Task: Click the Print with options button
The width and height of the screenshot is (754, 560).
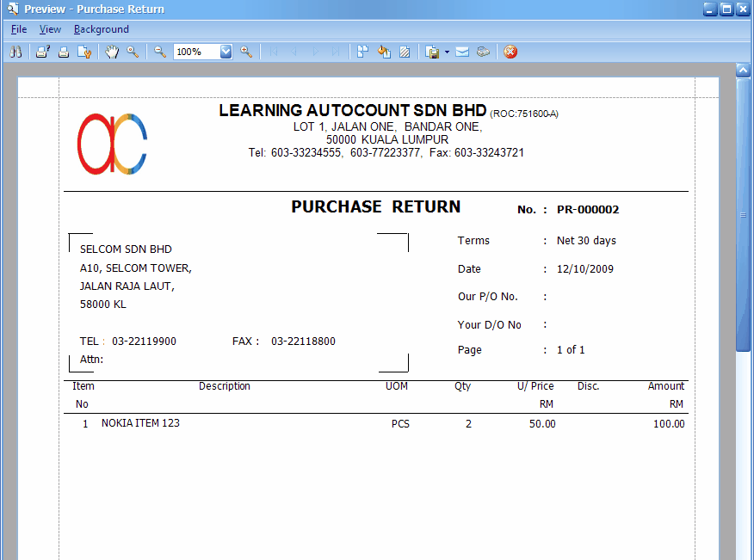Action: coord(42,52)
